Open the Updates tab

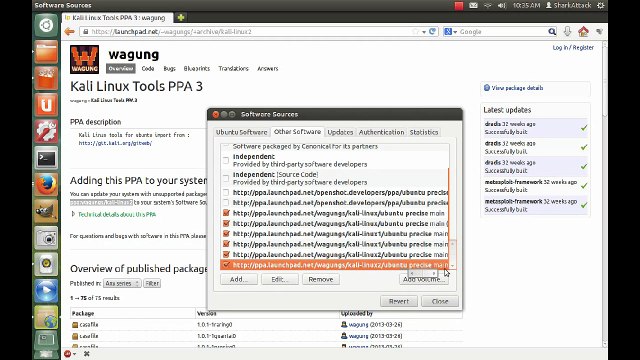(x=340, y=132)
